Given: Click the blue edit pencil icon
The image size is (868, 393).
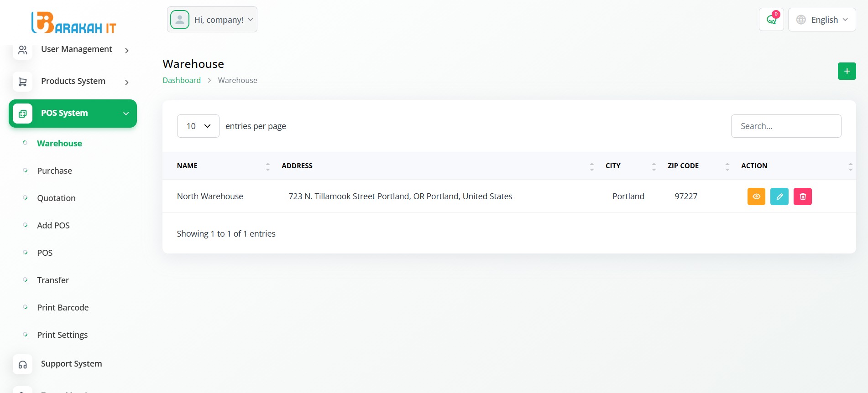Looking at the screenshot, I should coord(779,196).
